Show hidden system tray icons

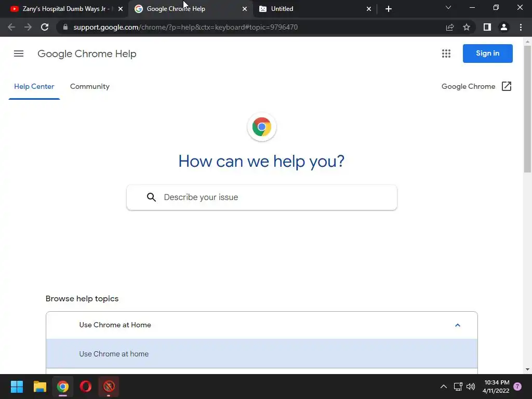click(x=444, y=387)
